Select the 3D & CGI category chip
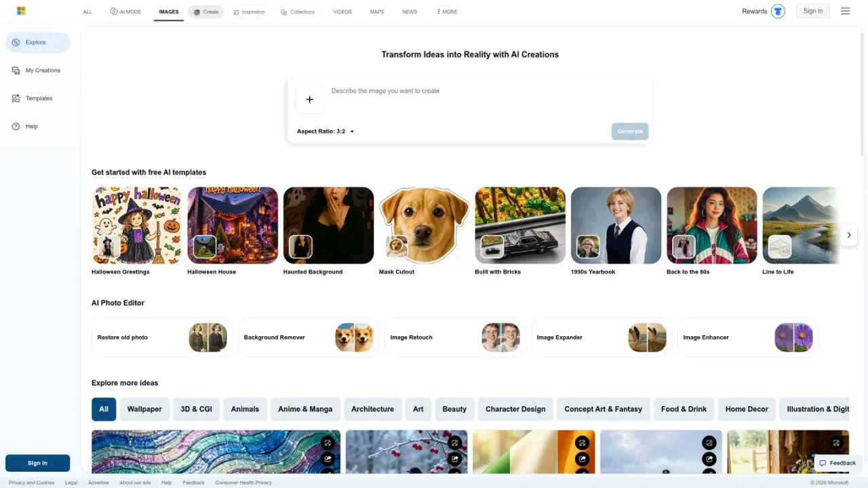This screenshot has height=488, width=868. [x=197, y=409]
